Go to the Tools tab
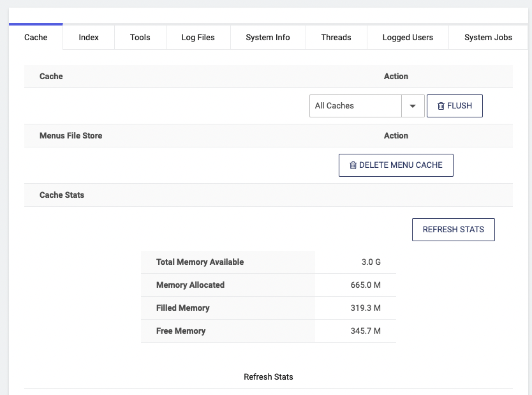 [140, 38]
